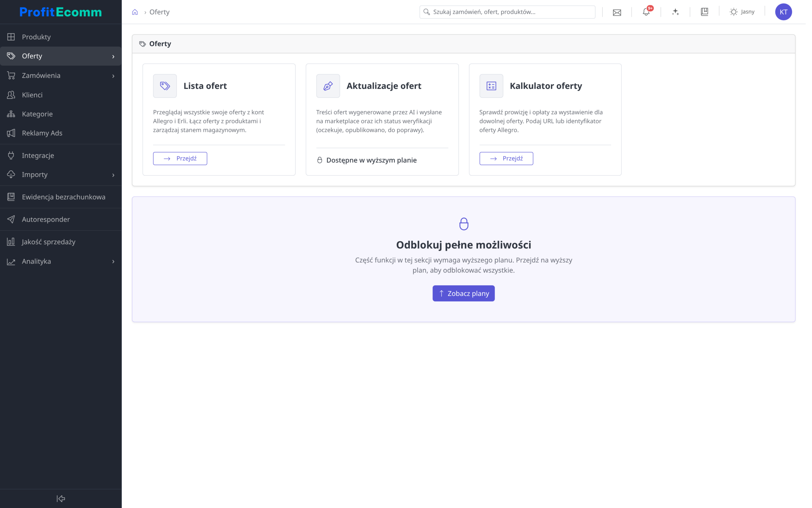Collapse the sidebar with bottom arrow icon
Viewport: 812px width, 508px height.
coord(61,498)
